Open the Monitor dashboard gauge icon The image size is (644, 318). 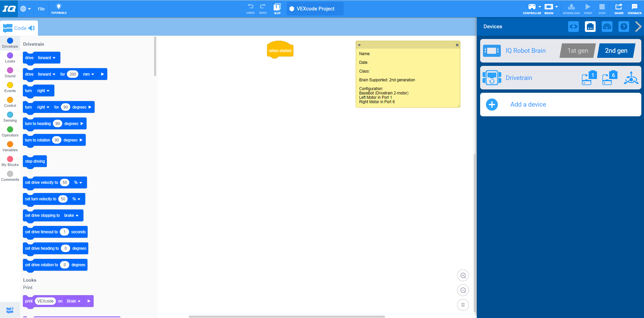(607, 27)
